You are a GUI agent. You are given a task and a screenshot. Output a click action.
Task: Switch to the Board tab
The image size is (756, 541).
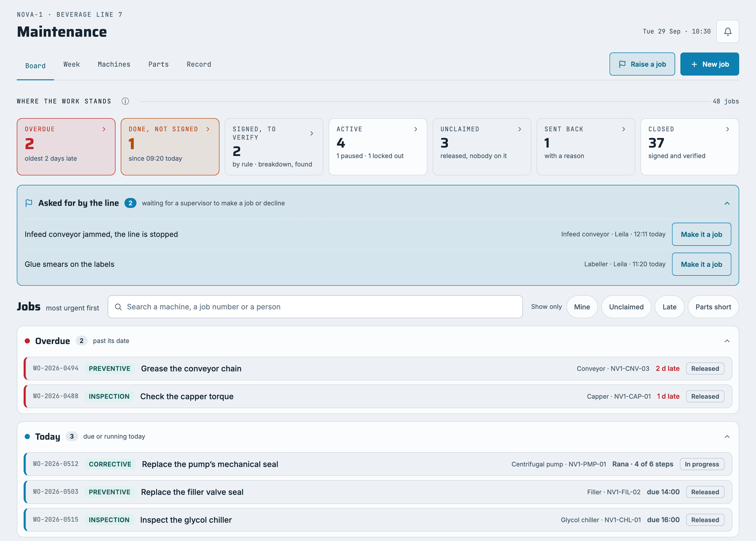(x=35, y=66)
